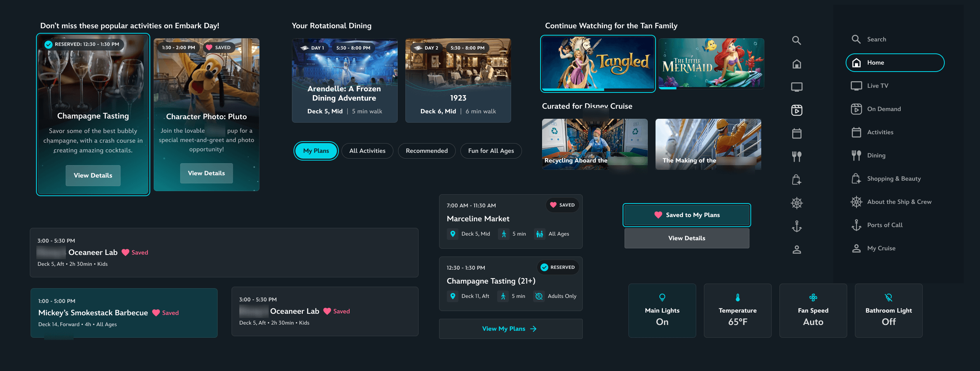980x371 pixels.
Task: Click the RESERVED badge on Champagne Tasting (21+)
Action: tap(558, 267)
